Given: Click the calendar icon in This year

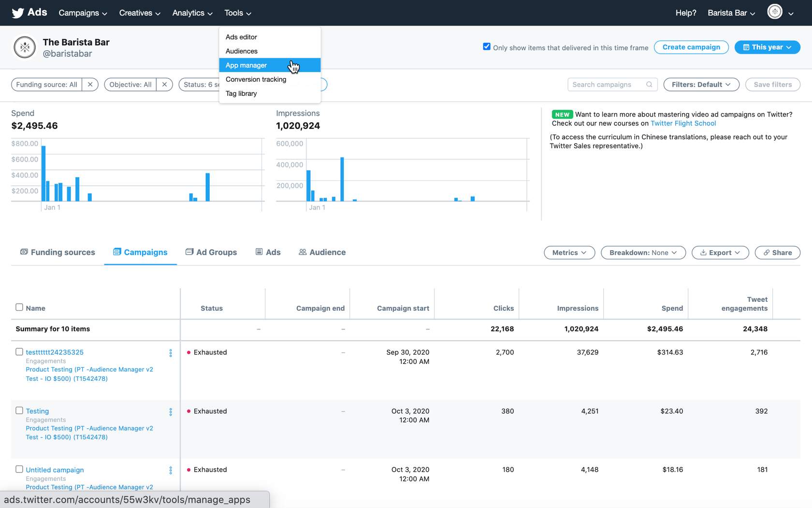Looking at the screenshot, I should (746, 47).
